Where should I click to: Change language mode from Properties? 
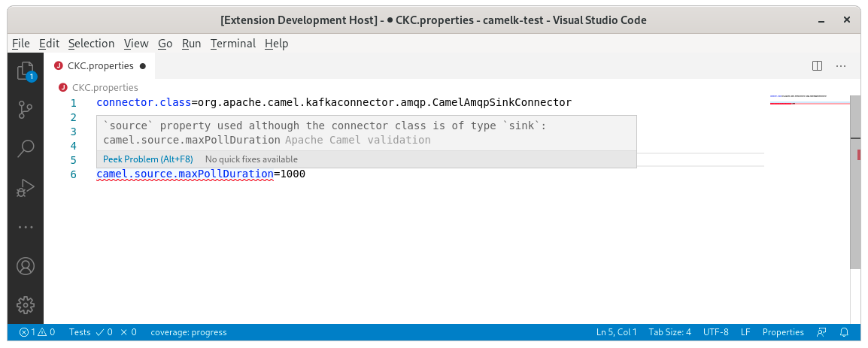click(x=783, y=332)
